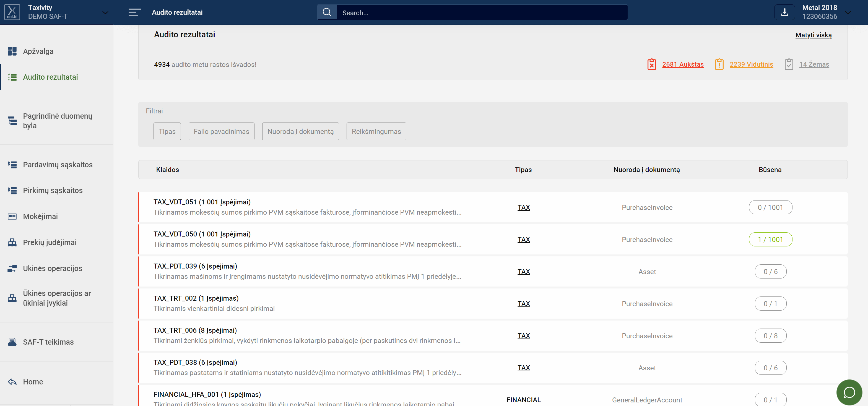The height and width of the screenshot is (406, 868).
Task: Go to Apžvalga in sidebar
Action: click(x=38, y=51)
